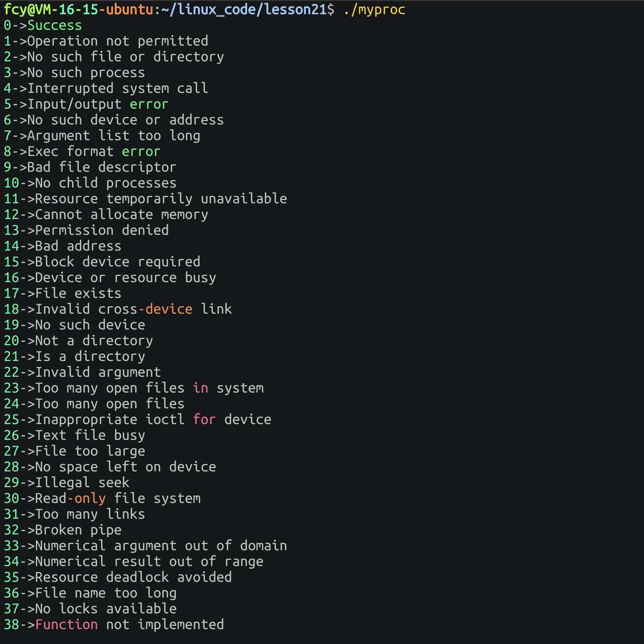This screenshot has height=644, width=644.
Task: Click the shell prompt 'fcy@VM-16-15-ubuntu'
Action: pos(78,10)
